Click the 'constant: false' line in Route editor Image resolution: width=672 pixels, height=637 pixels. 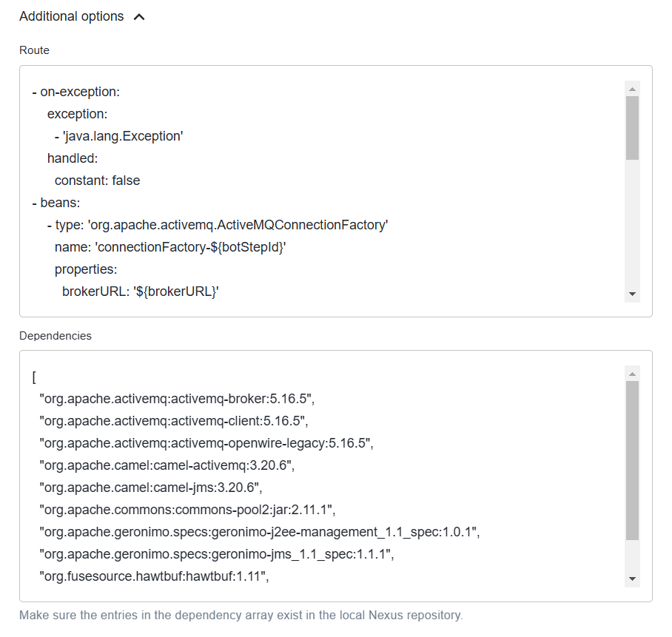coord(97,181)
